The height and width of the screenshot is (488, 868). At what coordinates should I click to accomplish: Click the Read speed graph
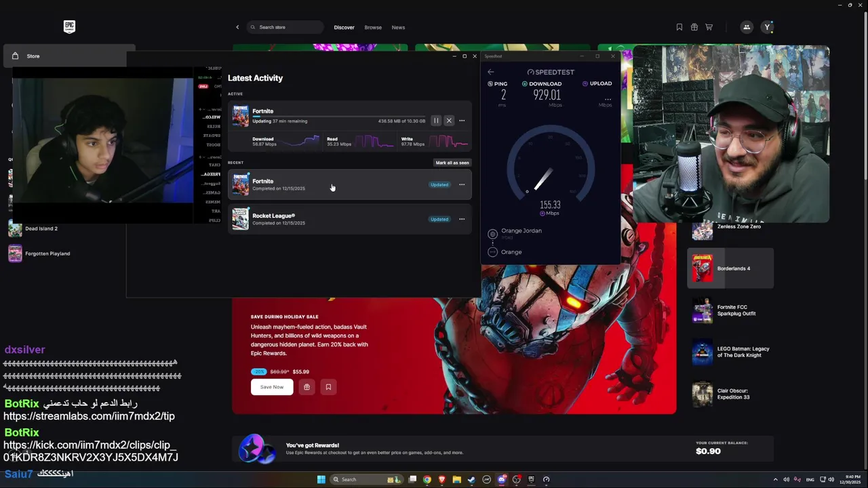(x=375, y=141)
